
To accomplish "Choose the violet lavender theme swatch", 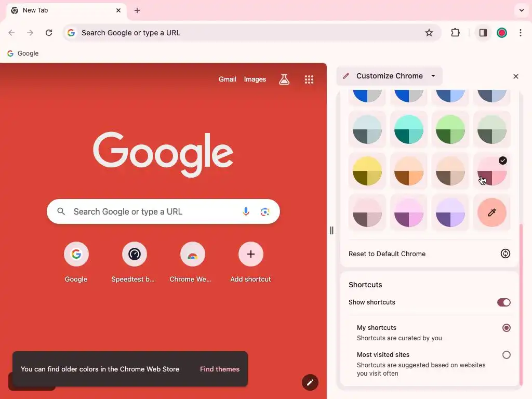I will (450, 212).
